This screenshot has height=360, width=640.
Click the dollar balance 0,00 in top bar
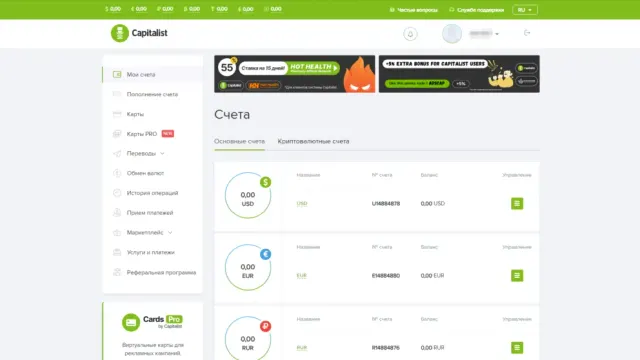(113, 9)
